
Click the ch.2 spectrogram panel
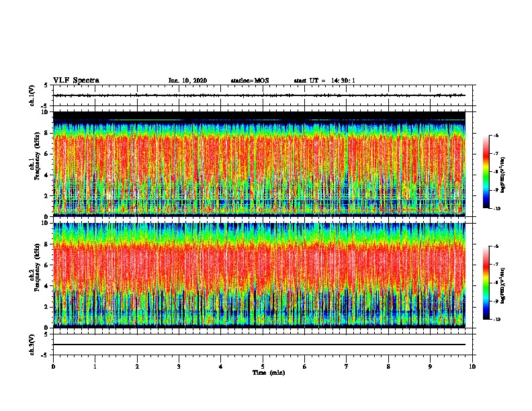click(x=259, y=275)
